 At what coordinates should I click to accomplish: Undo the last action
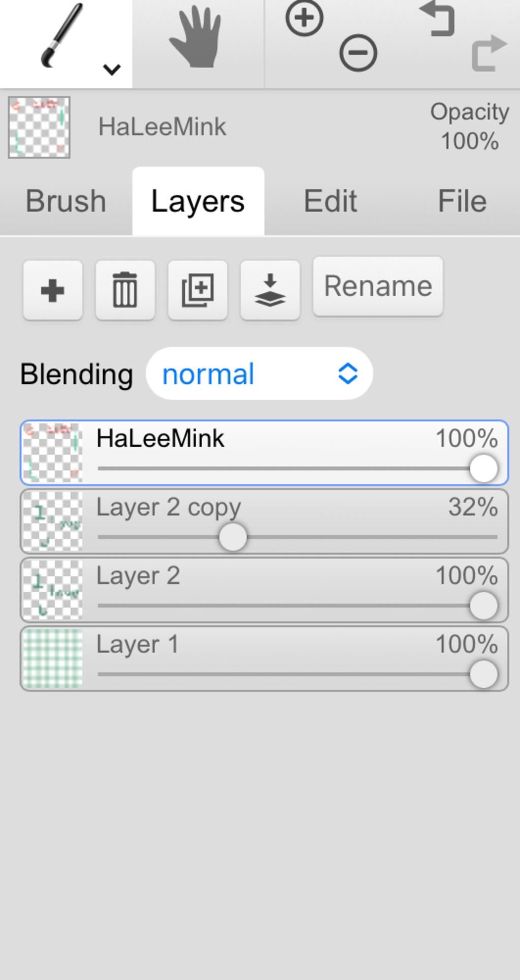tap(437, 19)
